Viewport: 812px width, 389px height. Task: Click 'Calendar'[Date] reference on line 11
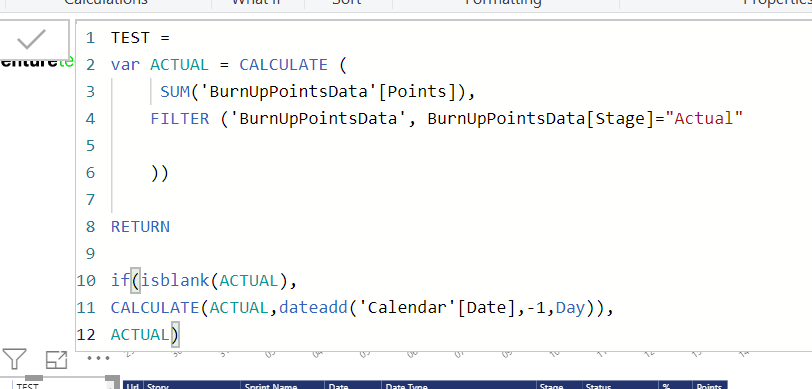coord(438,308)
